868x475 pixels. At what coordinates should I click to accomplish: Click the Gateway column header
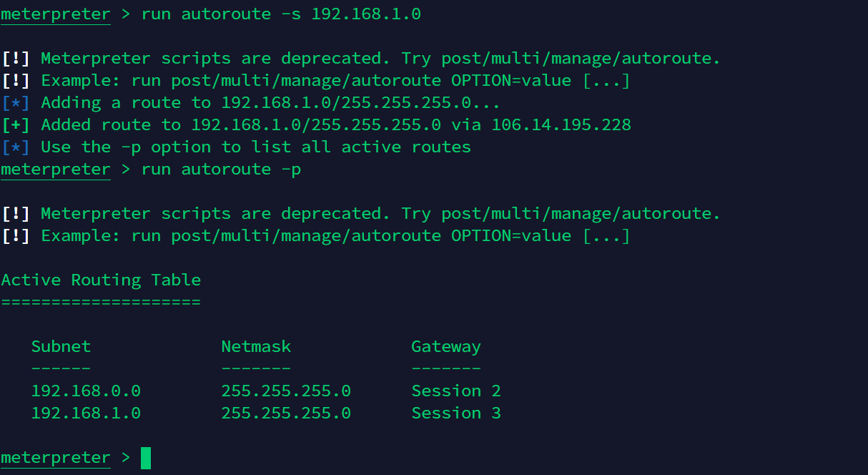point(446,347)
